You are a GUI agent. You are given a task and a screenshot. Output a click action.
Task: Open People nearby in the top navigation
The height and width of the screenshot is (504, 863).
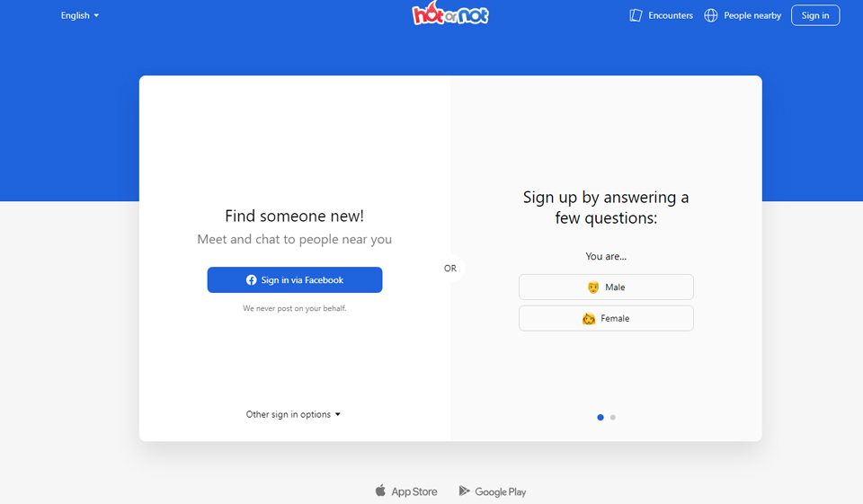(752, 15)
